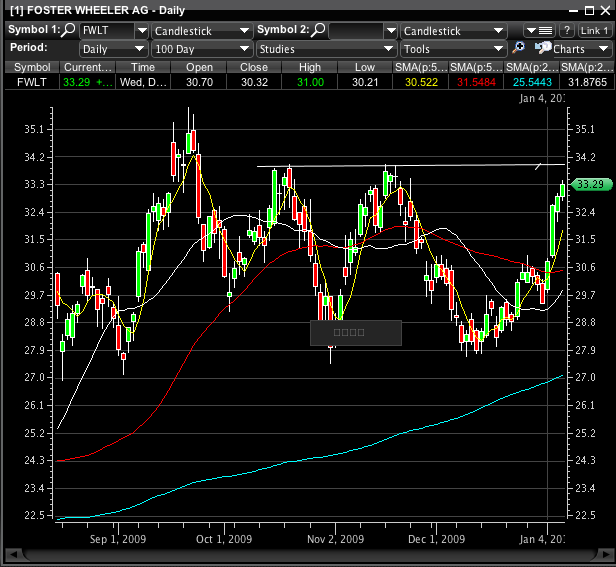Open the 100 Day range dropdown
The height and width of the screenshot is (567, 616).
(202, 48)
